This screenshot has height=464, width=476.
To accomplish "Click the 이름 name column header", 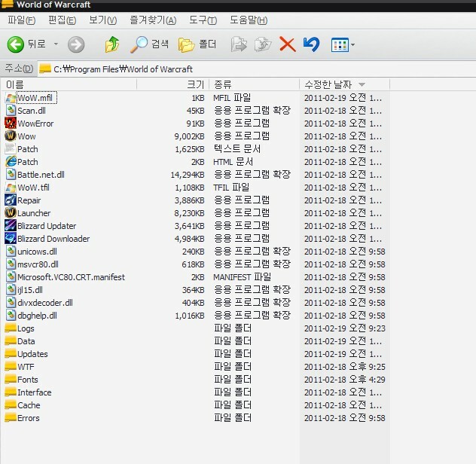I will 15,84.
